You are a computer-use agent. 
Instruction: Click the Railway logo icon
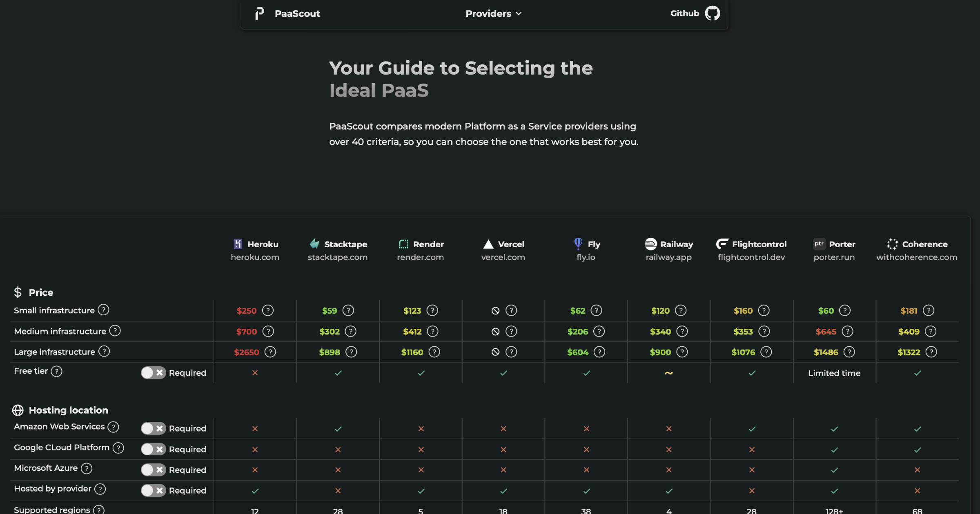[x=650, y=244]
